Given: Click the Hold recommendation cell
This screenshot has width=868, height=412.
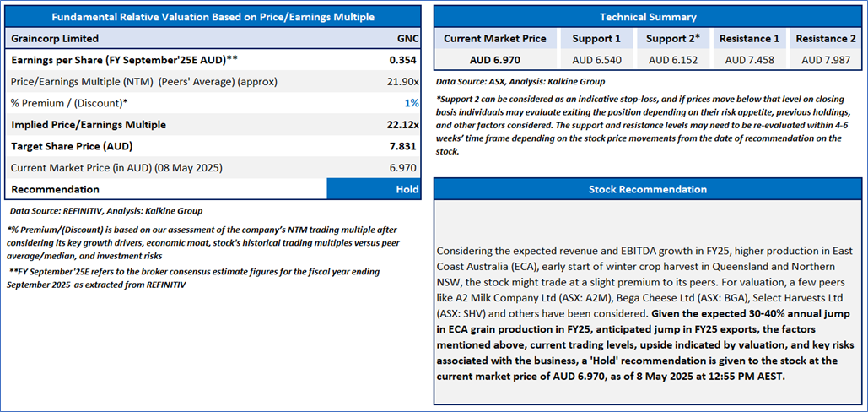Looking at the screenshot, I should pos(373,189).
